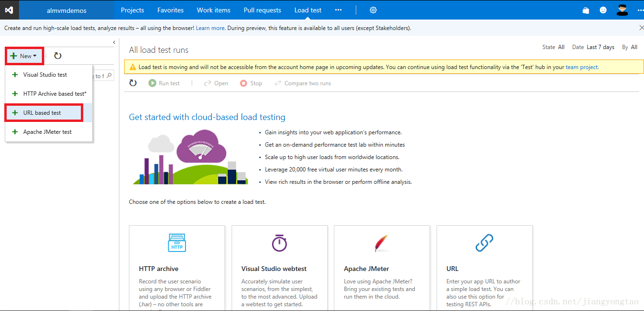Click the left pane search magnifier
Viewport: 644px width, 311px height.
pyautogui.click(x=109, y=75)
